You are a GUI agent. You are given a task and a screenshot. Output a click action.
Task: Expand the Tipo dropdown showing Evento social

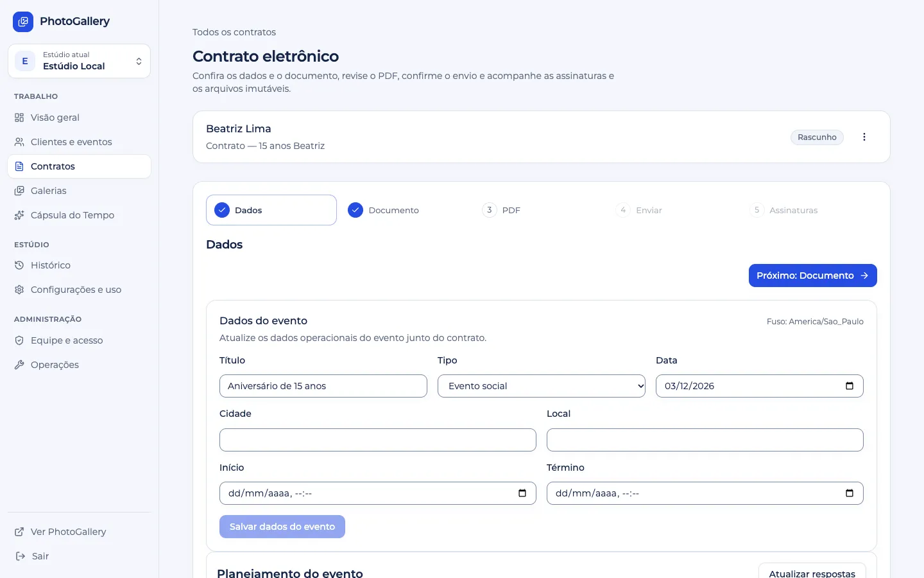coord(542,386)
